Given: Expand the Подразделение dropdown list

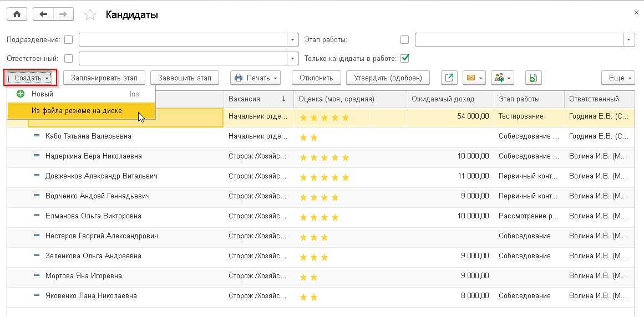Looking at the screenshot, I should (x=293, y=40).
